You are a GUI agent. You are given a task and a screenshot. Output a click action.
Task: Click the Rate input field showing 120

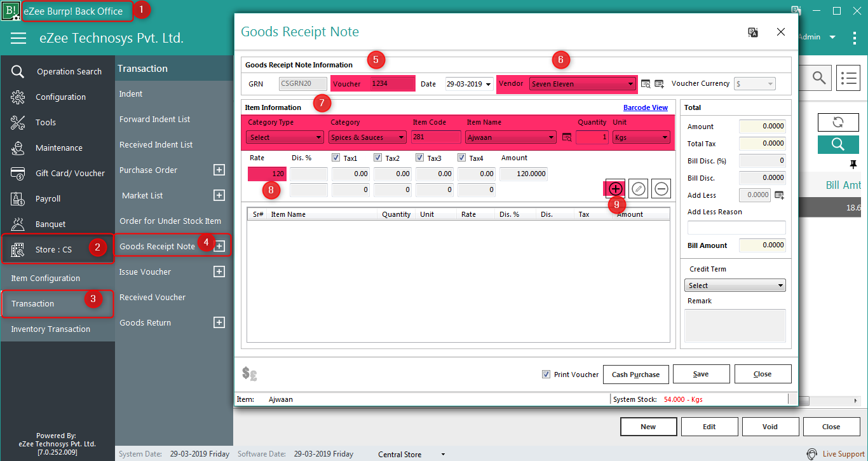267,174
